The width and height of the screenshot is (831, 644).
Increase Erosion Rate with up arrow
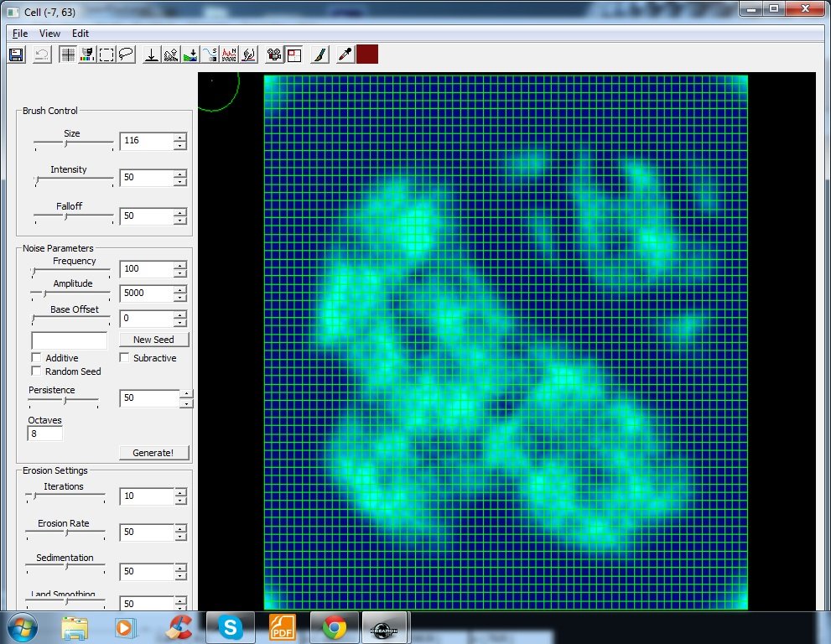point(180,527)
